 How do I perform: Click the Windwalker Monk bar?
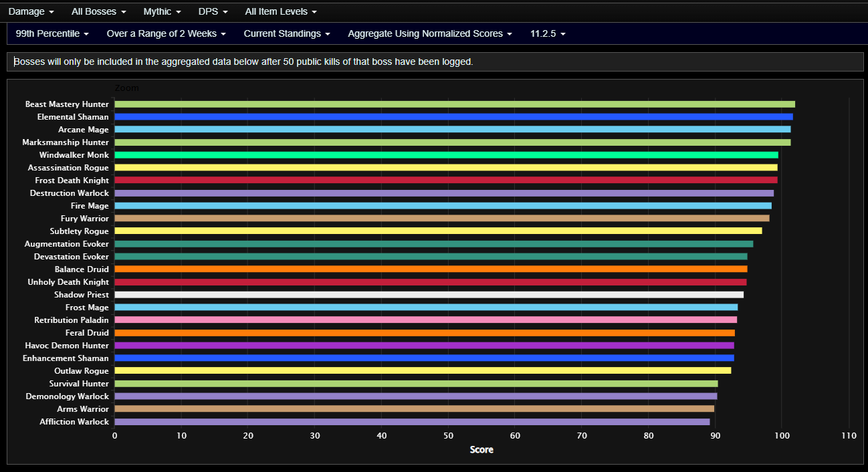coord(447,155)
